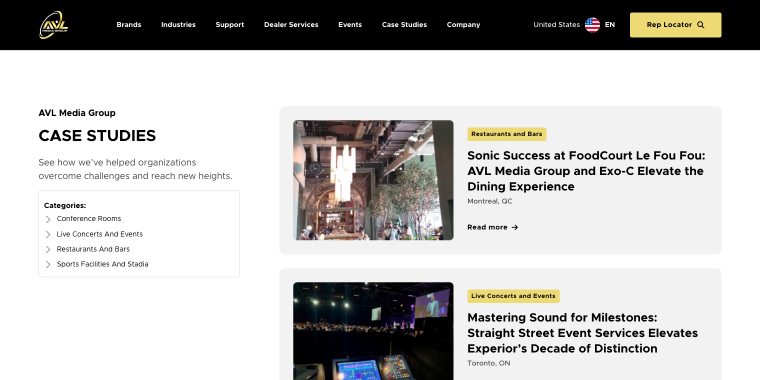Click the Live Concerts and Events yellow tag
This screenshot has height=380, width=760.
tap(513, 296)
